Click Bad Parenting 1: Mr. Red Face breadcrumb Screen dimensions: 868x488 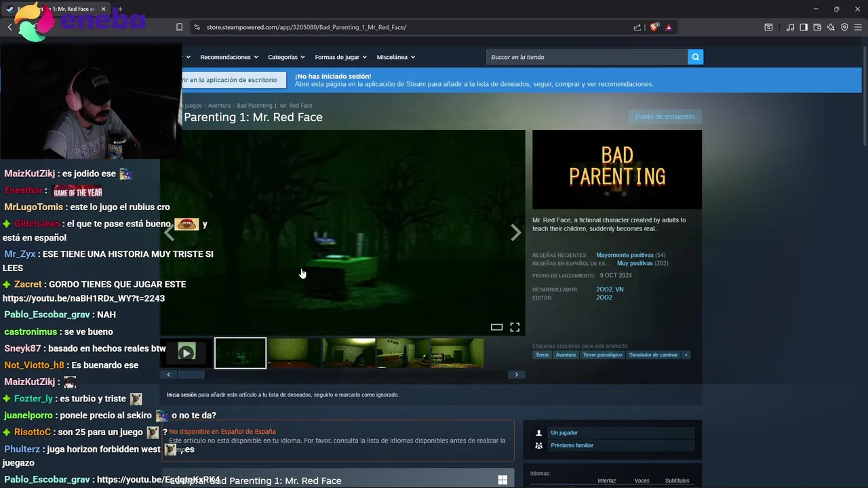(275, 106)
